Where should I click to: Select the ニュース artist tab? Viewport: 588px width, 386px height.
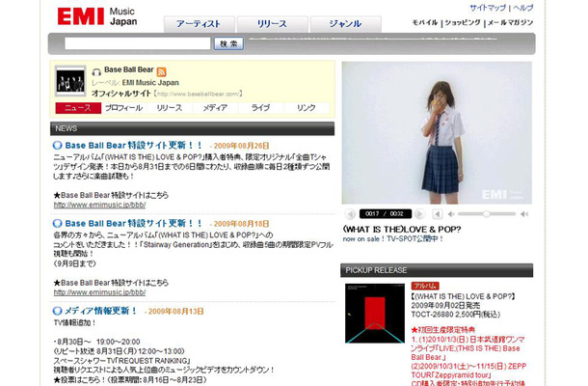pyautogui.click(x=78, y=108)
